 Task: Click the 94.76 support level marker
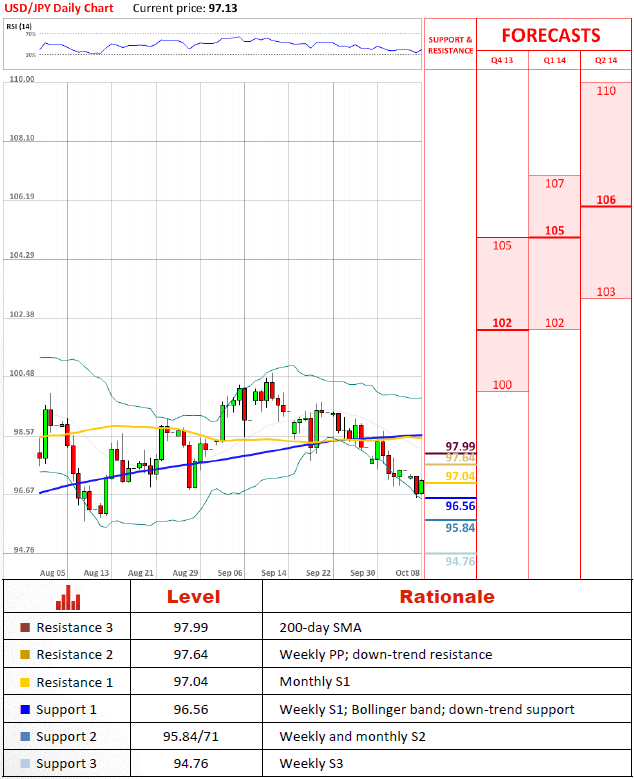click(460, 561)
